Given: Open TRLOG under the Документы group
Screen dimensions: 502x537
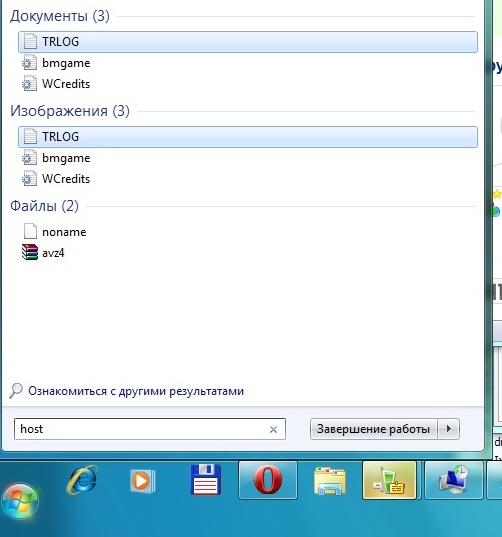Looking at the screenshot, I should 248,42.
